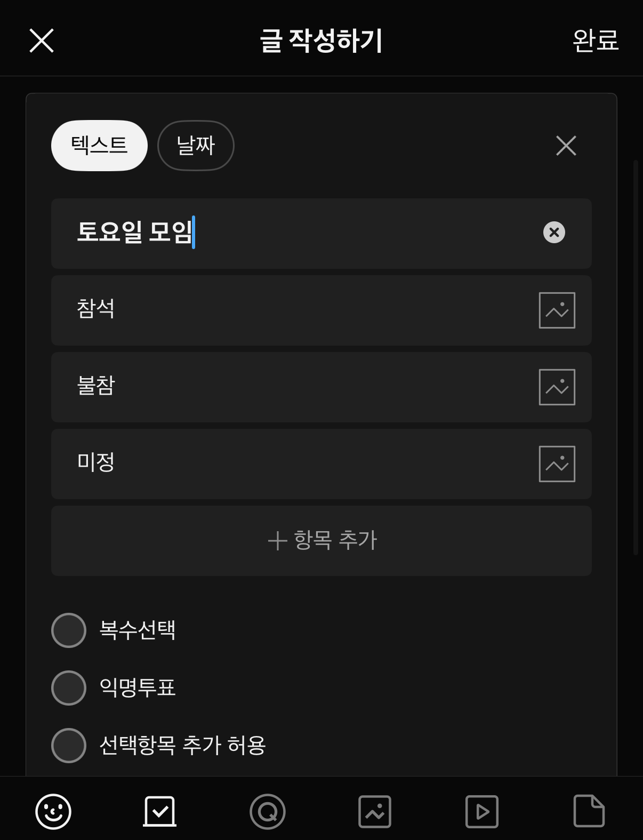This screenshot has width=643, height=840.
Task: Remove the poll card with its X
Action: point(566,146)
